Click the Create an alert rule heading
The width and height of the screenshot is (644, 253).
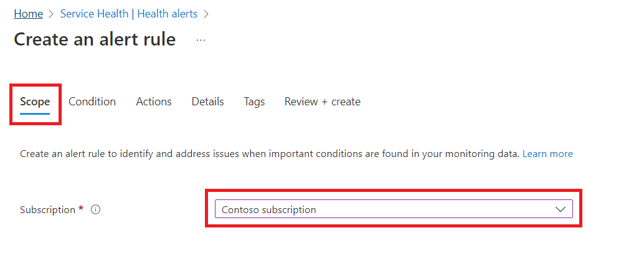click(95, 39)
